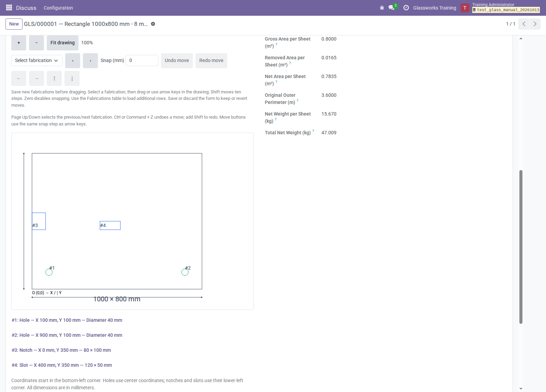
Task: Open the Configuration menu
Action: [58, 8]
